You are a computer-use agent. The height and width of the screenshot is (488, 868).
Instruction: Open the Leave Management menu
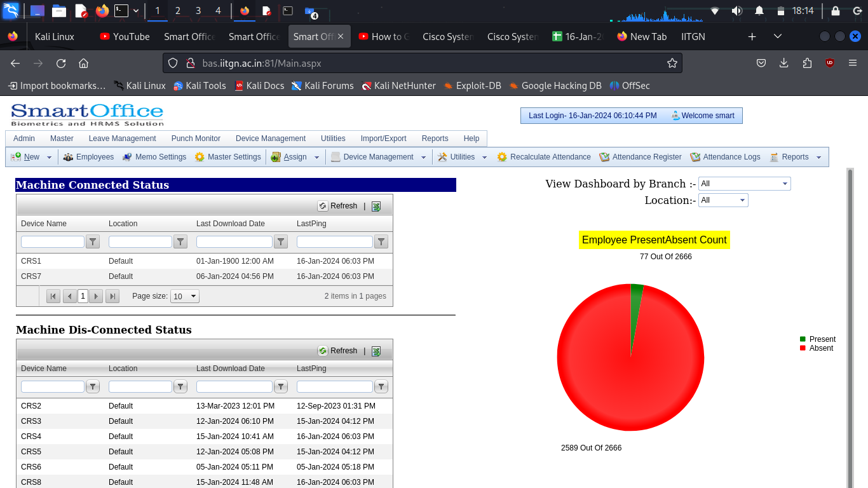tap(122, 139)
